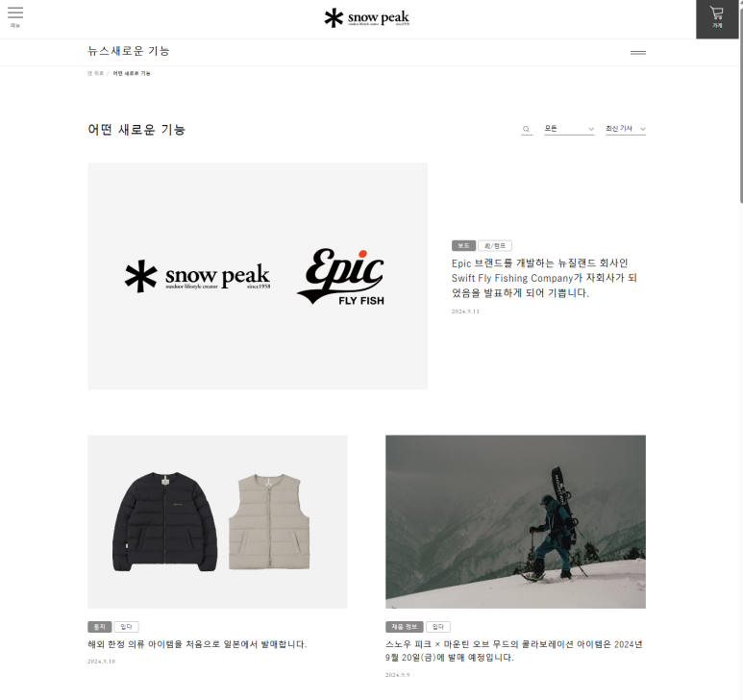Toggle the two-line submenu icon

(x=638, y=53)
